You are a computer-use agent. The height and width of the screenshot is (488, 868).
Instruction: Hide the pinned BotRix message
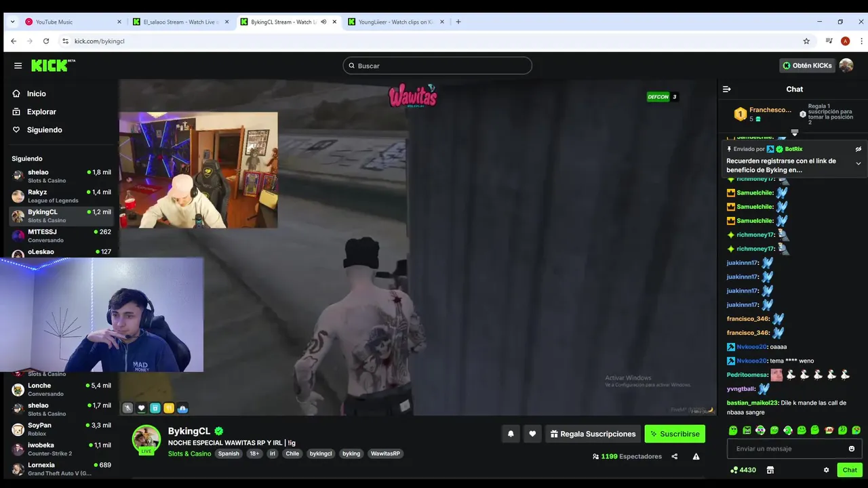click(x=858, y=149)
